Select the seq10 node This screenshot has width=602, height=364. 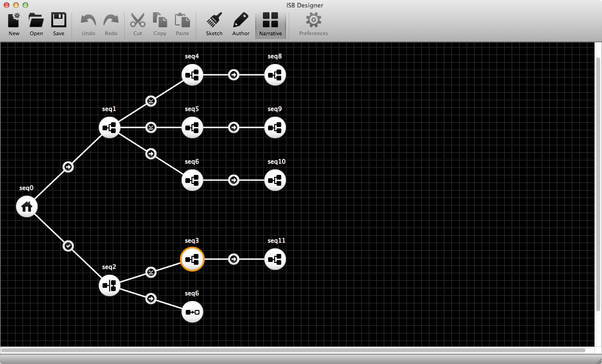(275, 180)
